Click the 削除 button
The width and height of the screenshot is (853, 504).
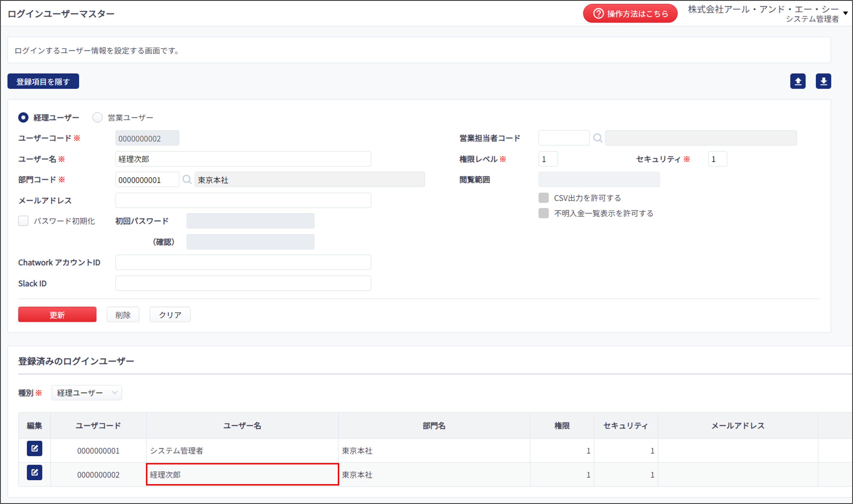pos(123,314)
